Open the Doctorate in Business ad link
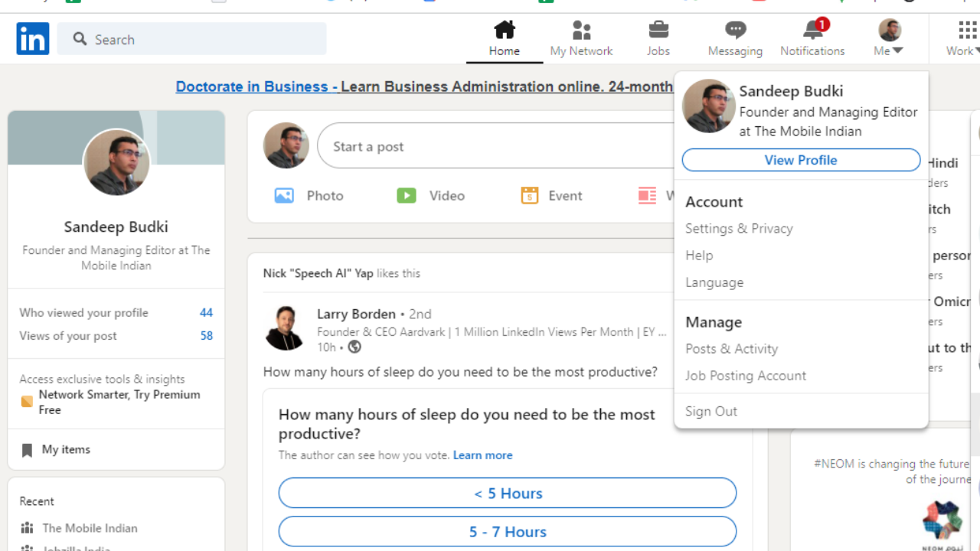 [x=425, y=86]
